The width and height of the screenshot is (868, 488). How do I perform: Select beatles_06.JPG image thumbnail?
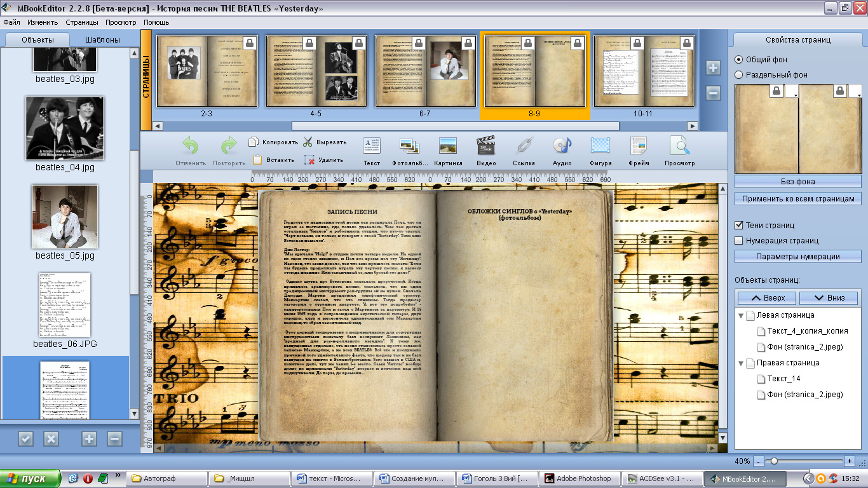65,305
